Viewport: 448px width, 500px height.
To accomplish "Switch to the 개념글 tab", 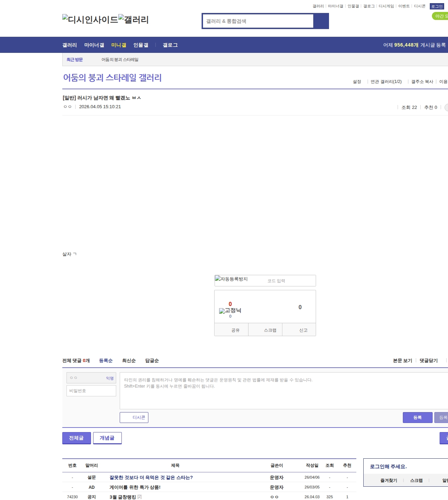I will tap(107, 438).
